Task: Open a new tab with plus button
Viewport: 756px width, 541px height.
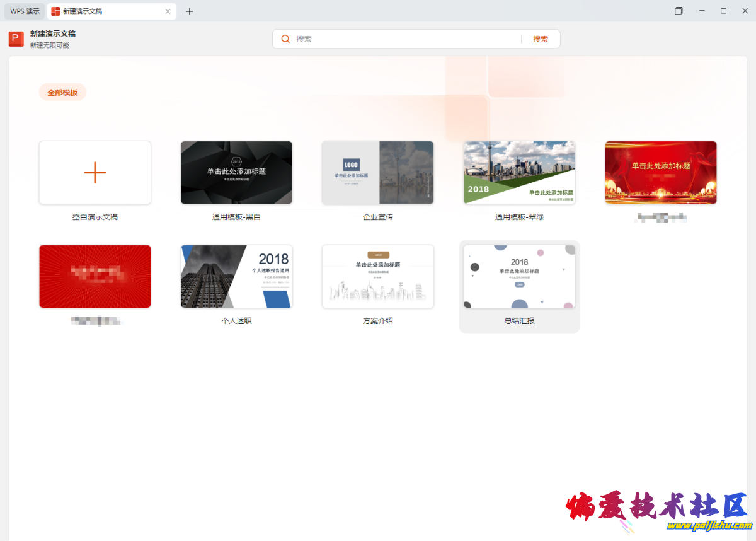Action: [190, 11]
